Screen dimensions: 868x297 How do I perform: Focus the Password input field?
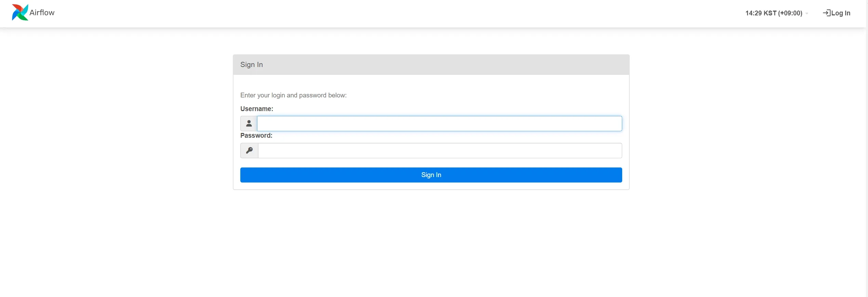pyautogui.click(x=440, y=150)
